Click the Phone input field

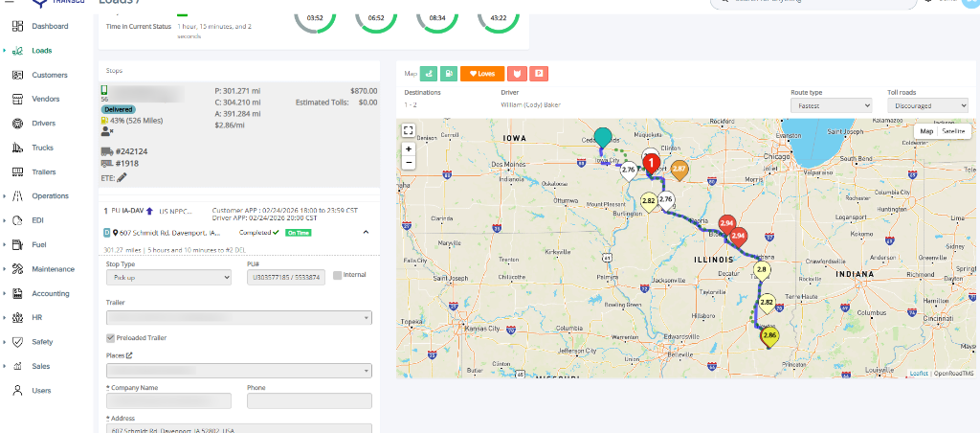[x=309, y=401]
